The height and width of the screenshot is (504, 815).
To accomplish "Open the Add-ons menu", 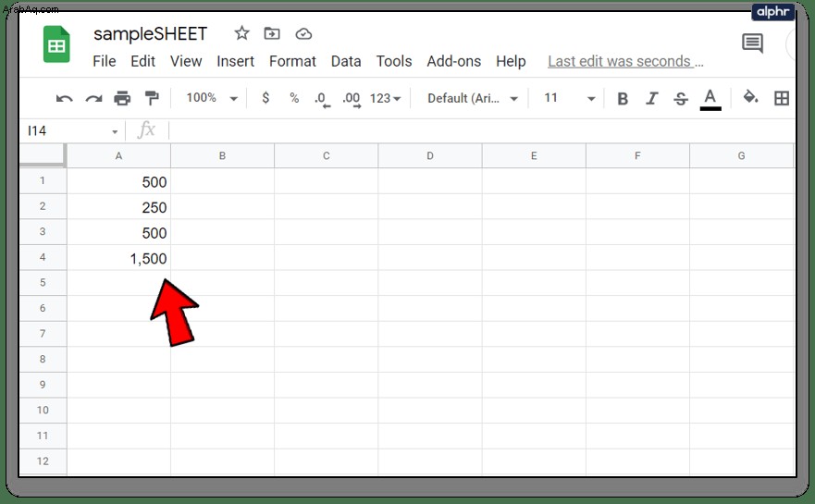I will click(x=454, y=61).
